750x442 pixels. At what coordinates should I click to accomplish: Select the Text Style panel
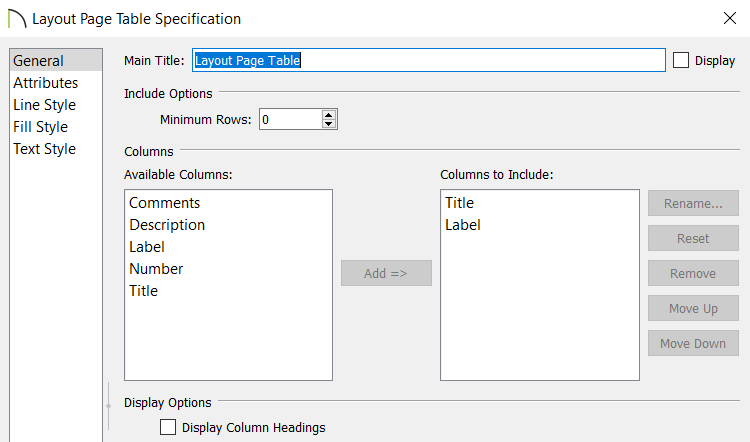44,149
